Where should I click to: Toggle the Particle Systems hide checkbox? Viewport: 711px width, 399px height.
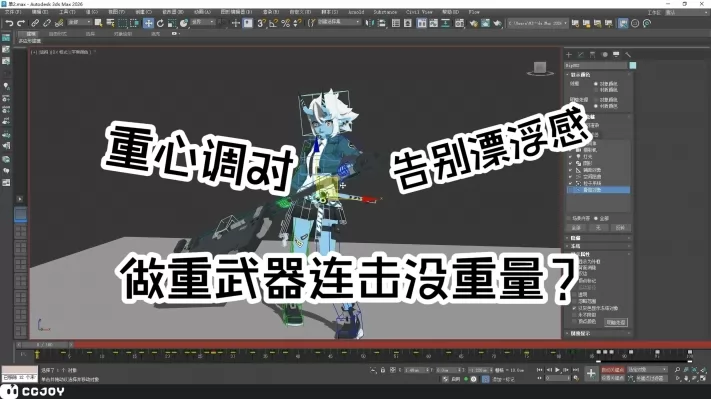[570, 183]
